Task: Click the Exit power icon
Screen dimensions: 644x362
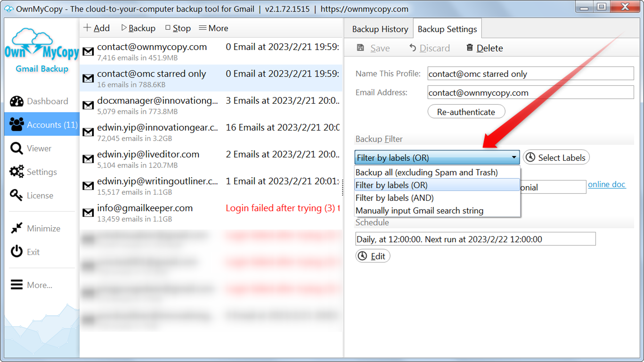Action: (x=16, y=252)
